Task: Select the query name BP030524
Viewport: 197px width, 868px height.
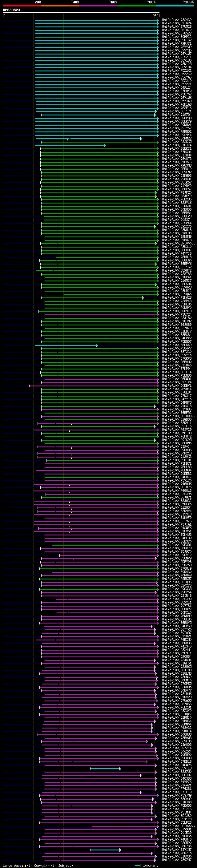Action: [x=11, y=10]
